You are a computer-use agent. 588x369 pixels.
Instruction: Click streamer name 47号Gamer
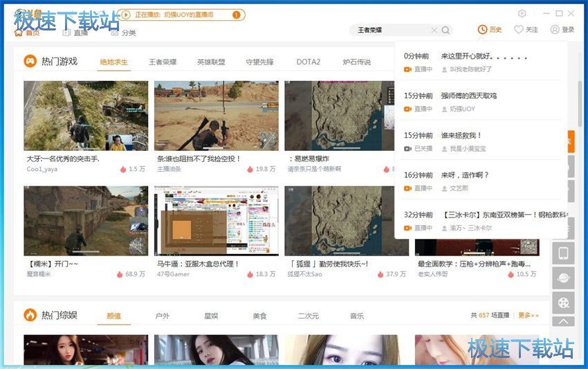[x=173, y=274]
